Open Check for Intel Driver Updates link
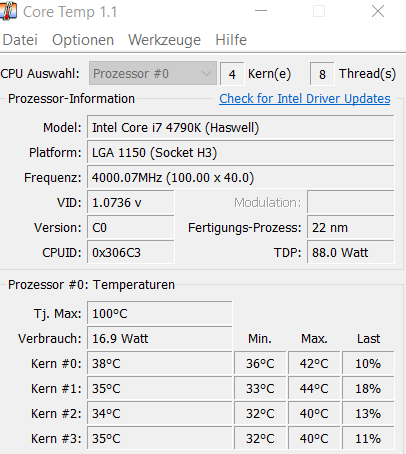Screen dimensions: 406x454 pyautogui.click(x=305, y=99)
